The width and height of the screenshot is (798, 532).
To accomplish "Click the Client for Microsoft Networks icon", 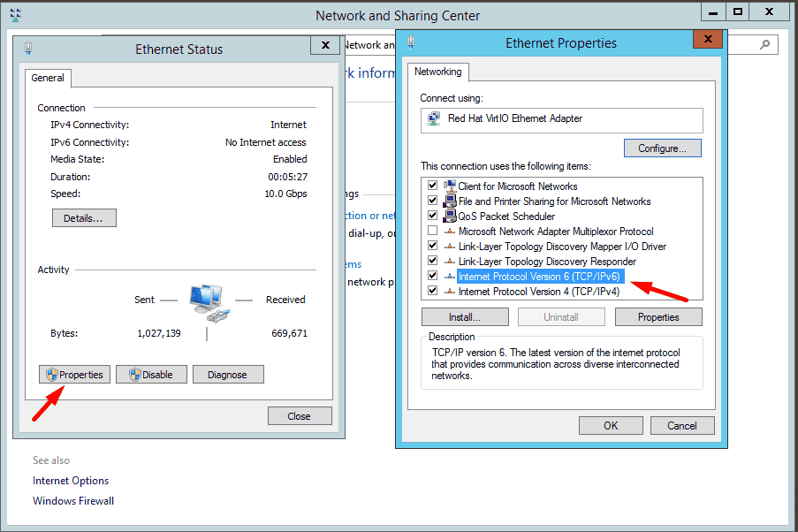I will pos(449,186).
